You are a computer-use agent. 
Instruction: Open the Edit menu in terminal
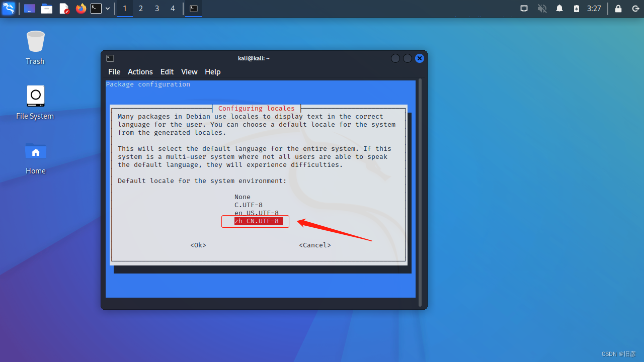pyautogui.click(x=167, y=72)
